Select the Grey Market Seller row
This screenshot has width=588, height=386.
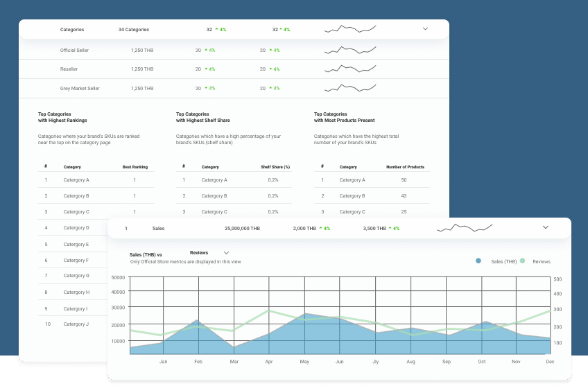pos(80,89)
